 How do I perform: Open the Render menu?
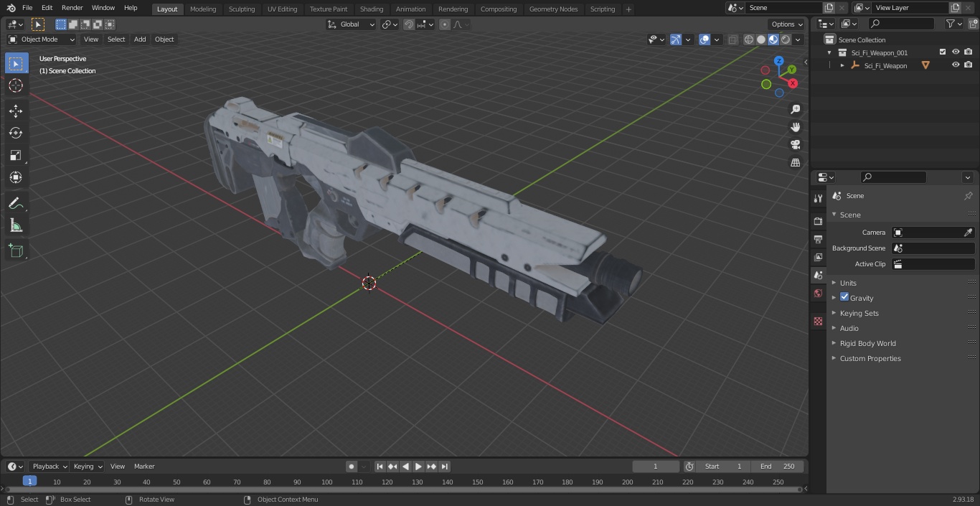click(72, 8)
